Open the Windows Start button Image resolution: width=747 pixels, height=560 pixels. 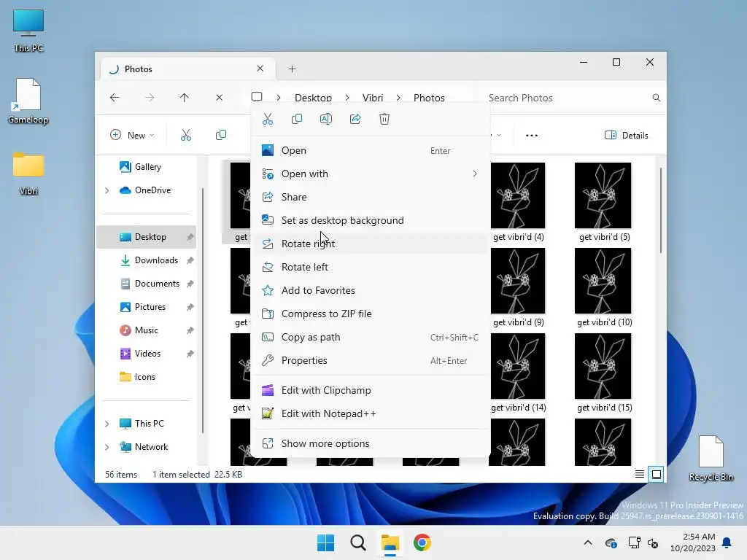pyautogui.click(x=326, y=542)
